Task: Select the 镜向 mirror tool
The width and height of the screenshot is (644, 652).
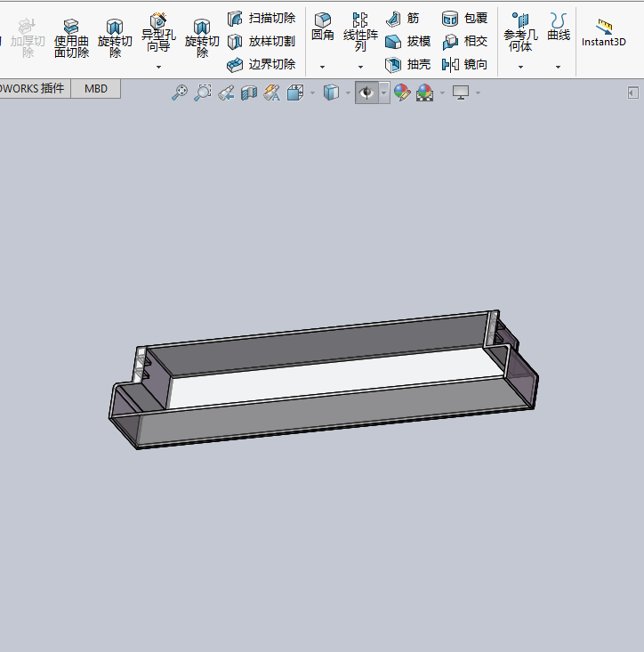Action: tap(464, 64)
